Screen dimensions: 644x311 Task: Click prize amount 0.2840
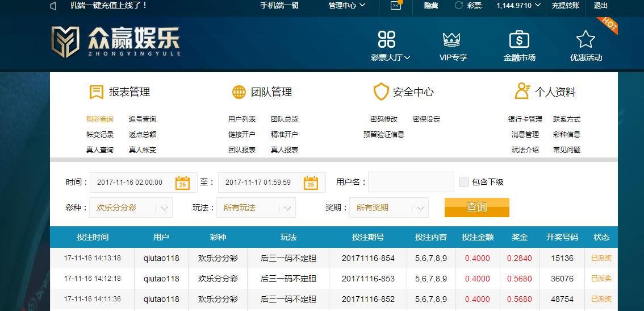click(520, 258)
